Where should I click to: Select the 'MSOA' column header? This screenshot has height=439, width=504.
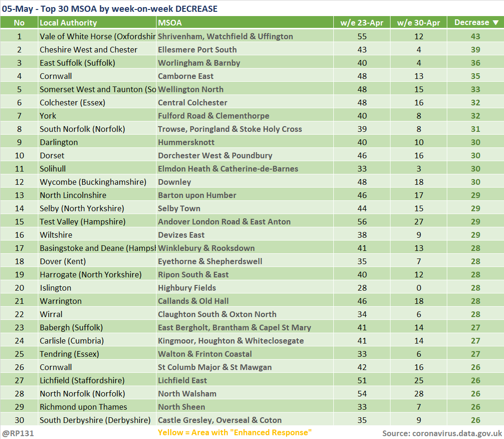pyautogui.click(x=244, y=23)
